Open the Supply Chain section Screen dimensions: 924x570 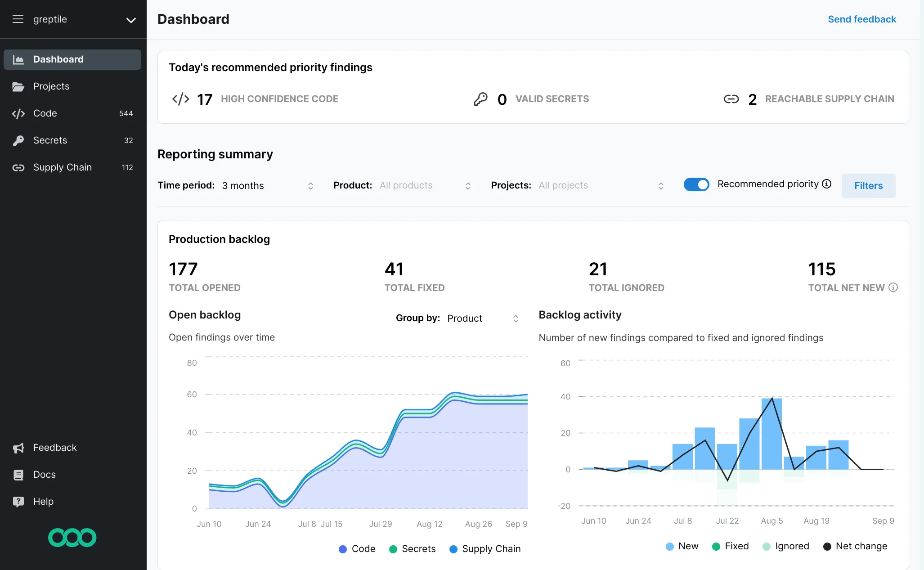(x=62, y=167)
